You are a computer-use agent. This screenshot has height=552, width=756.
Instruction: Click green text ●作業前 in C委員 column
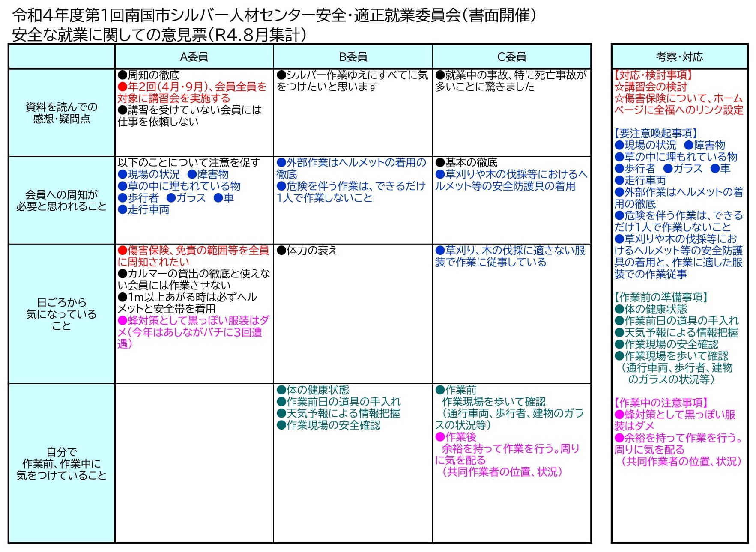click(456, 390)
